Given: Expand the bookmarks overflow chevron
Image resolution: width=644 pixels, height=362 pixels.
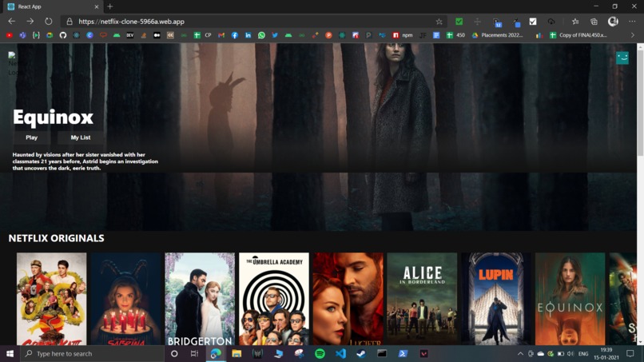Looking at the screenshot, I should [633, 35].
